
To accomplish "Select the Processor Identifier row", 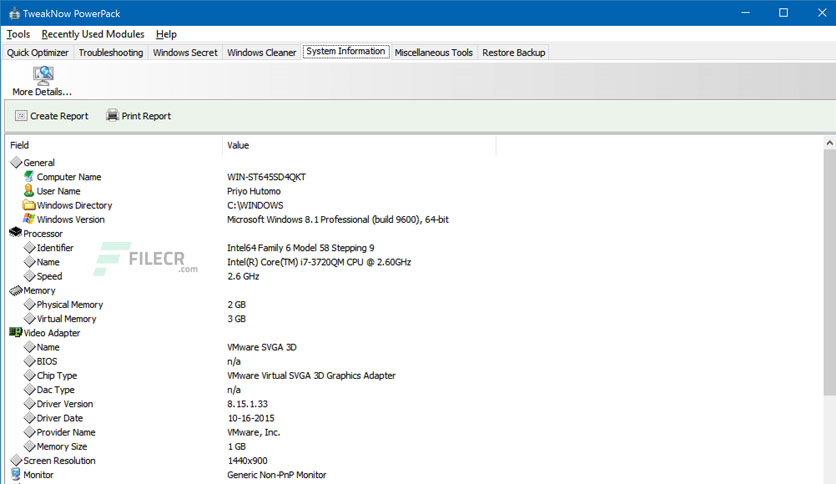I will [55, 248].
